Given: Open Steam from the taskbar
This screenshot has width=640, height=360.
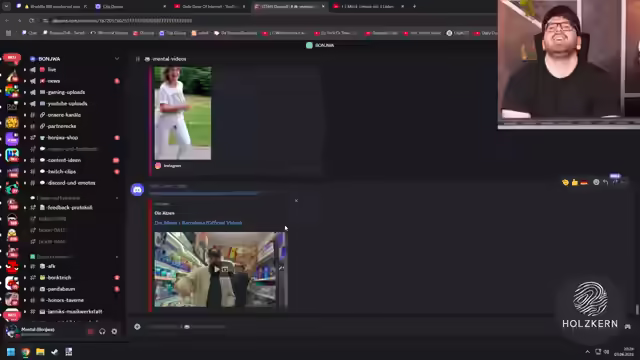Looking at the screenshot, I should 54,352.
